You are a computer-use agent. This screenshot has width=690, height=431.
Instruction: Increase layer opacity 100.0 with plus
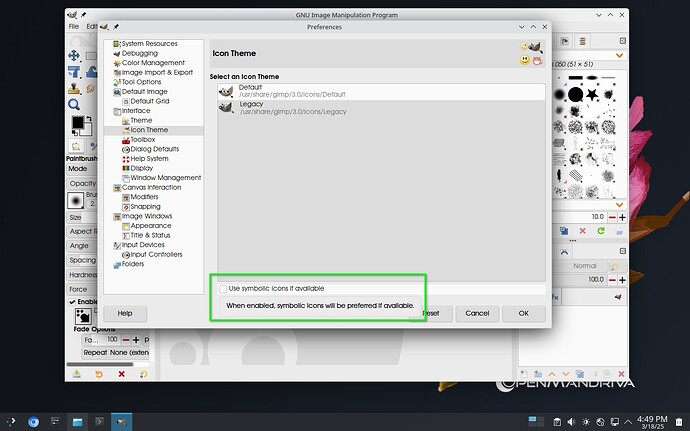click(622, 280)
